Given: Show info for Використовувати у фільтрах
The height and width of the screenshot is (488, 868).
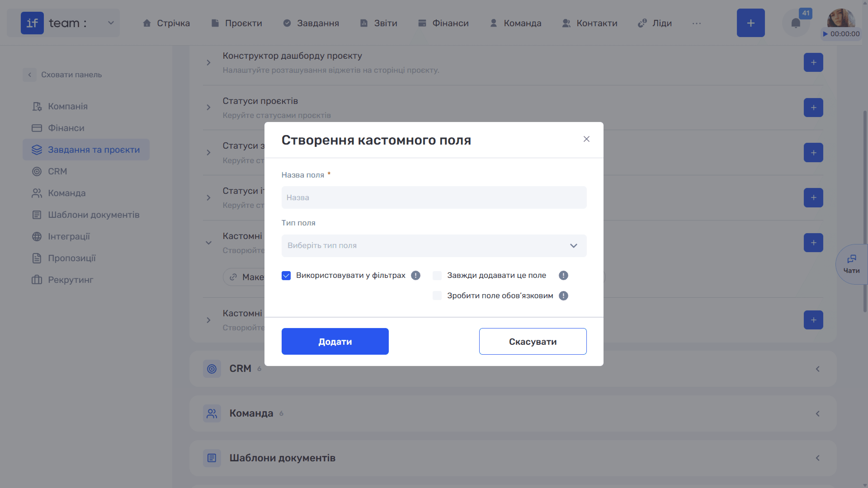Looking at the screenshot, I should click(415, 275).
